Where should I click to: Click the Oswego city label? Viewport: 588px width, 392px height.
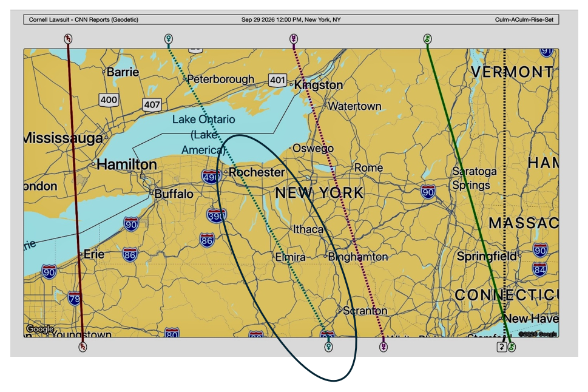(313, 148)
